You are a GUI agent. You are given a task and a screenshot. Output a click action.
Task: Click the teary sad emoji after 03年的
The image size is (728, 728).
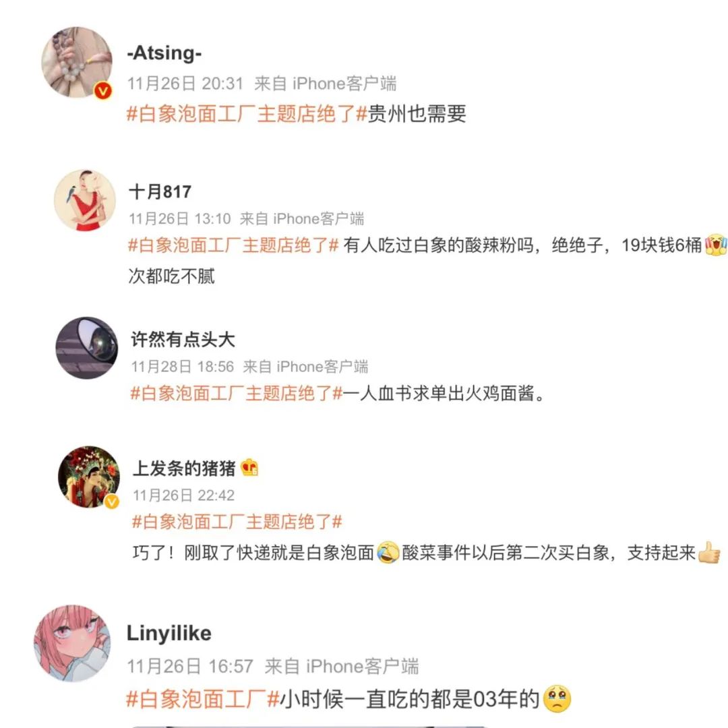tap(557, 699)
